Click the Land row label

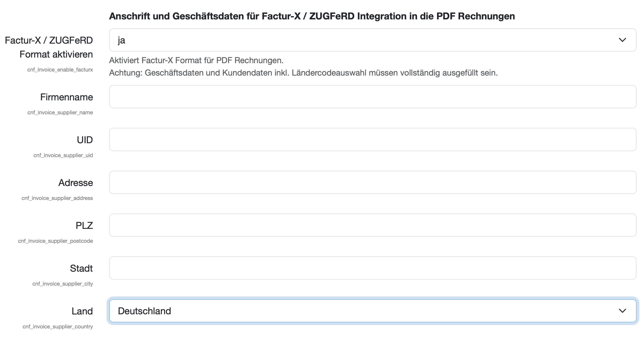[82, 311]
